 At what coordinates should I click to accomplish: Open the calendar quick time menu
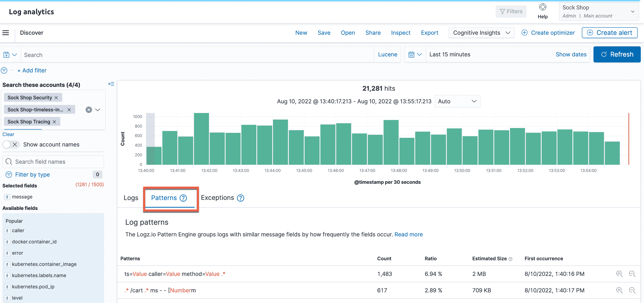[415, 55]
